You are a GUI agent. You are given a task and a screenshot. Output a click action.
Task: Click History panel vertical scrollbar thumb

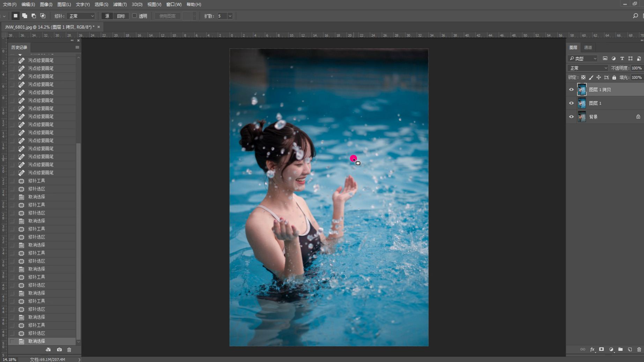pos(78,241)
